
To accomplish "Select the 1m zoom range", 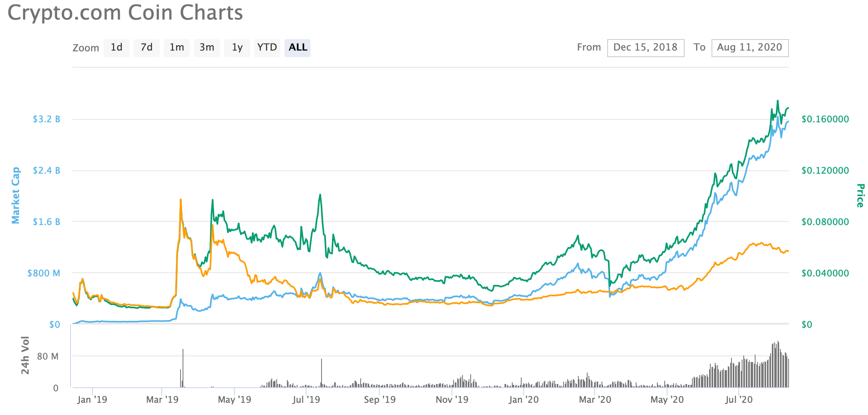I will tap(177, 47).
